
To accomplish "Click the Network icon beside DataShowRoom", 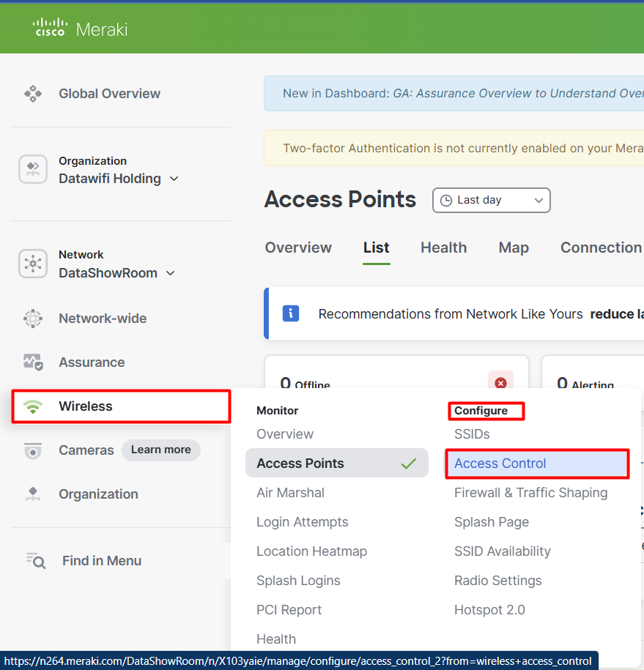I will (33, 264).
